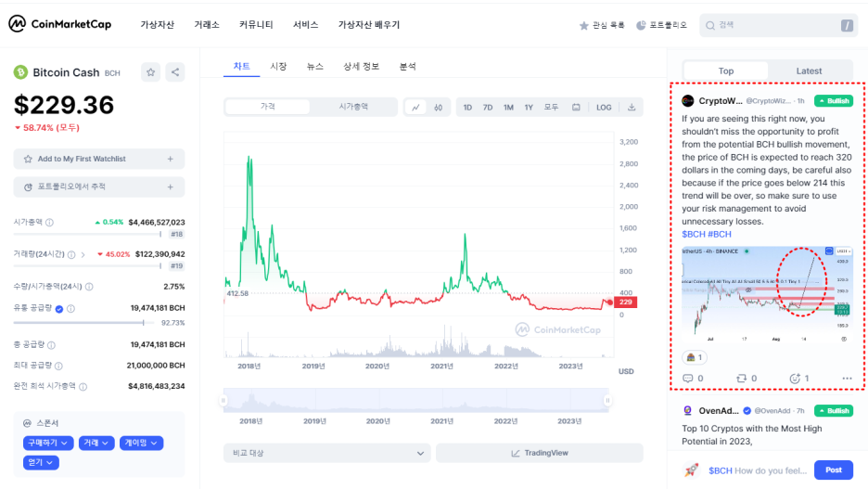Focus the $BCH post input field
Image resolution: width=868 pixels, height=489 pixels.
click(758, 470)
